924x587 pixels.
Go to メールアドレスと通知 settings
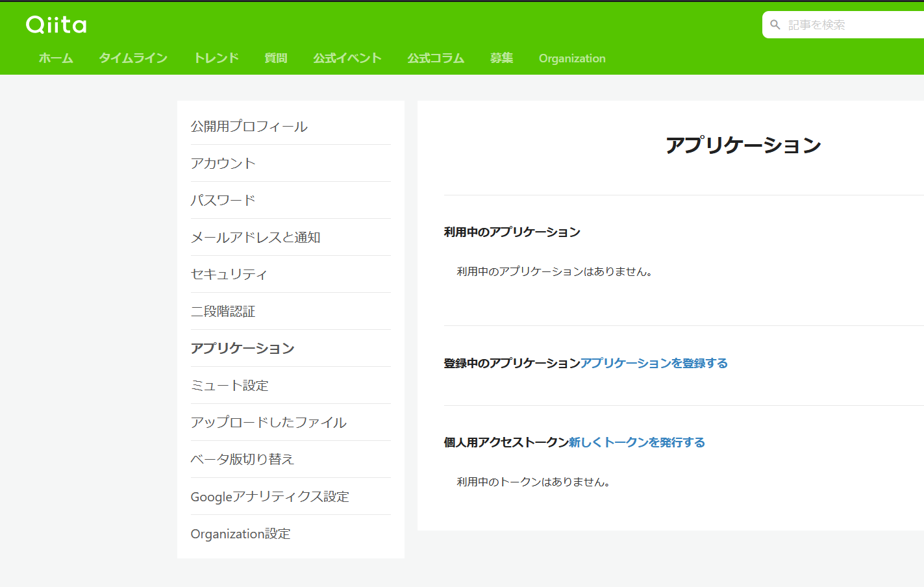coord(290,237)
